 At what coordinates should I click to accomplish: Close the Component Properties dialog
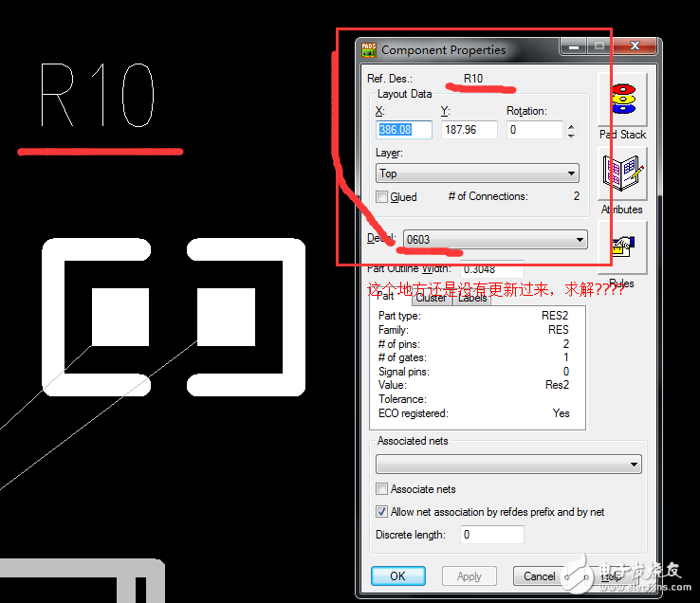(635, 46)
